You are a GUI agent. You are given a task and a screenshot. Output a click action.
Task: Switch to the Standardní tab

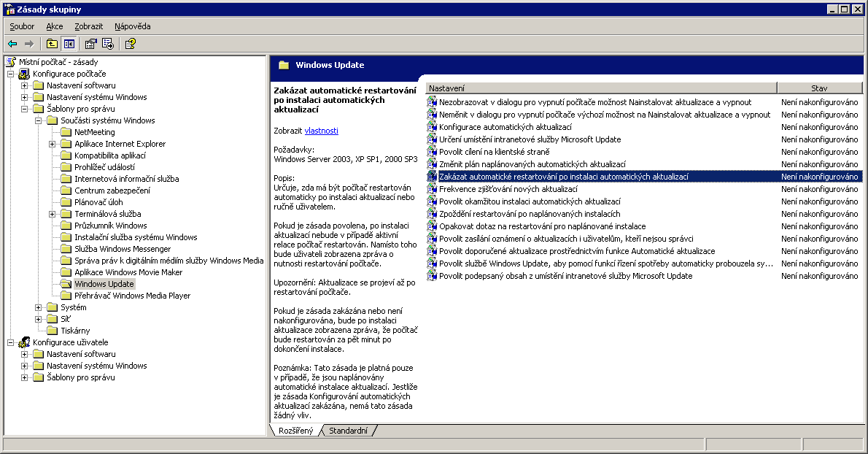tap(348, 430)
